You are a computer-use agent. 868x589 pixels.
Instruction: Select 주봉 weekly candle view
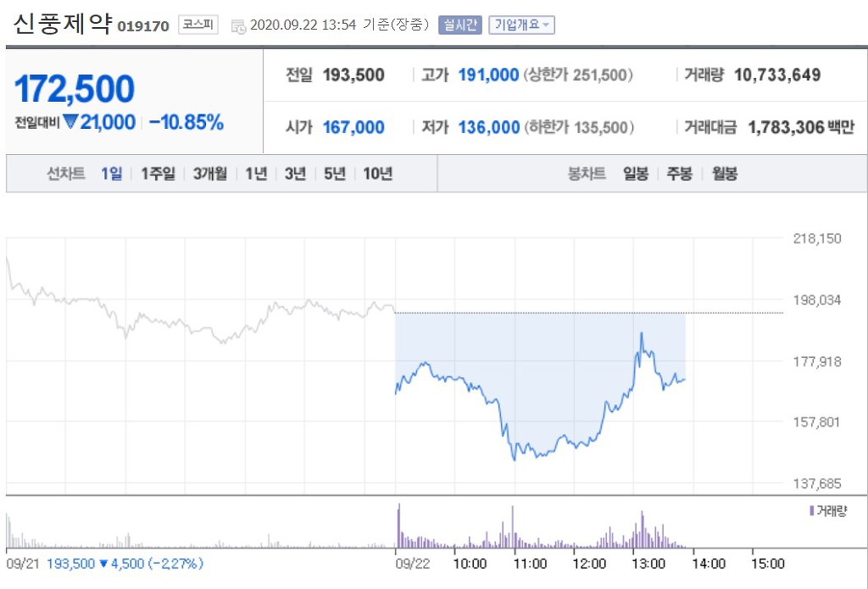click(678, 173)
